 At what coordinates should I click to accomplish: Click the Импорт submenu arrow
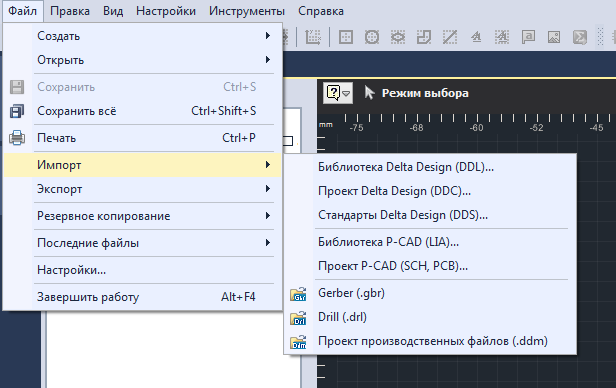click(268, 165)
